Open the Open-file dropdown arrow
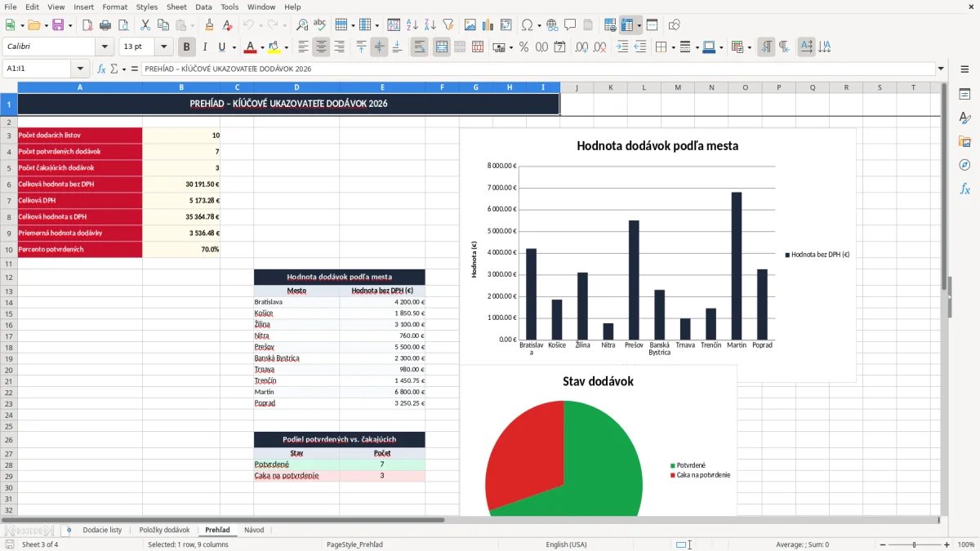This screenshot has width=980, height=551. (46, 25)
